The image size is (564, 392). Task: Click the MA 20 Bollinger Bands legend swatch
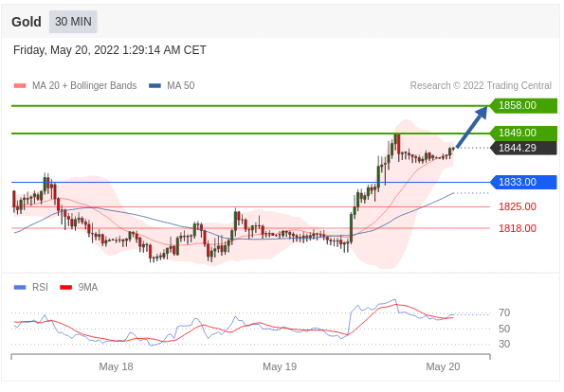tap(20, 85)
